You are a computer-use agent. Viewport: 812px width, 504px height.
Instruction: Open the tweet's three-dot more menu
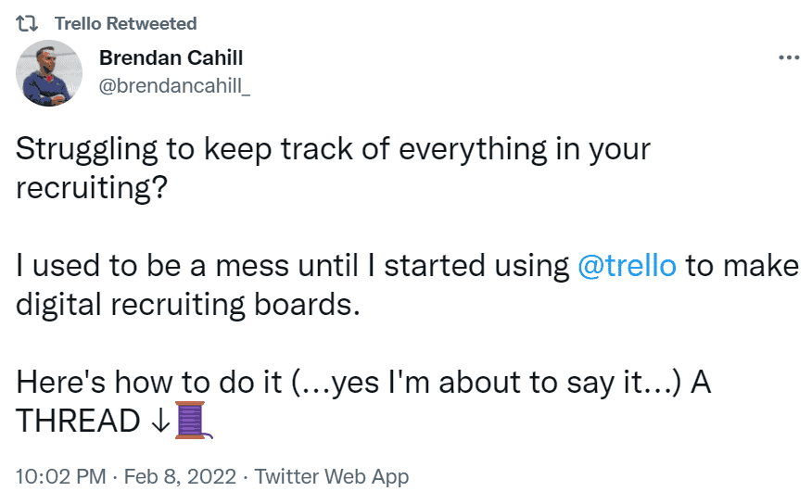[789, 57]
